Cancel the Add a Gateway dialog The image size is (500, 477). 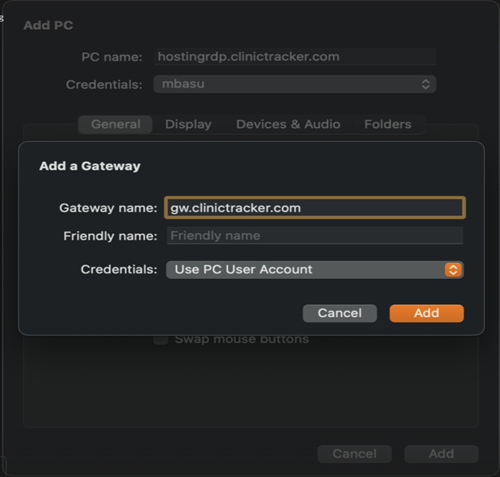(x=340, y=313)
